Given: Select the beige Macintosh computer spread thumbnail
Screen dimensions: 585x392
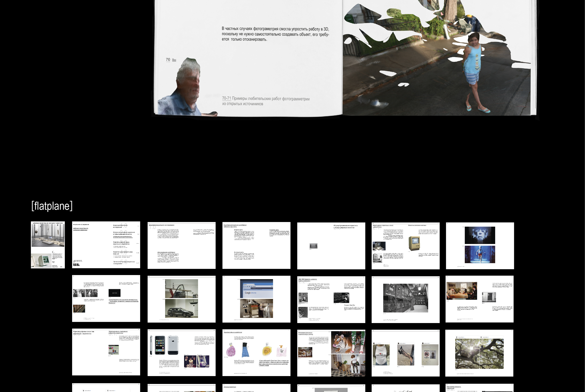Looking at the screenshot, I should coord(405,245).
